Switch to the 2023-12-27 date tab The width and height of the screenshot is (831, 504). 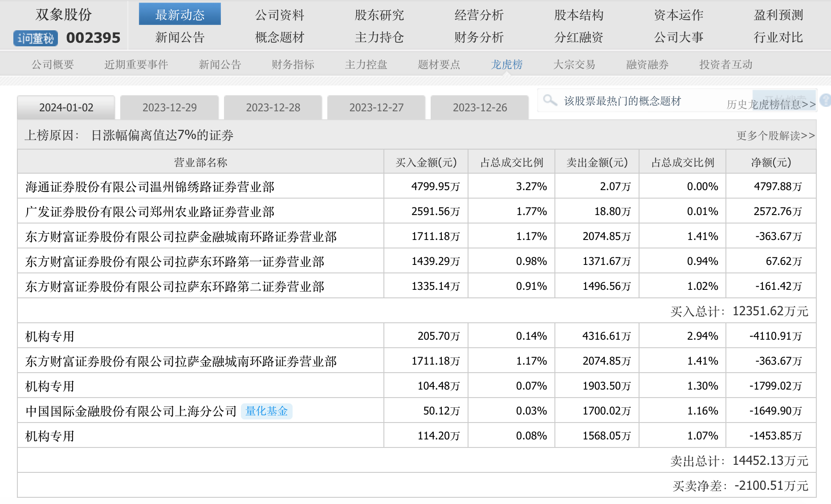pos(376,108)
